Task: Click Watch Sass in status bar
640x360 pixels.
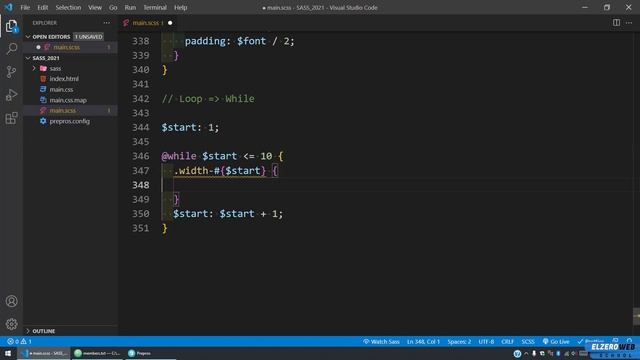Action: [381, 341]
